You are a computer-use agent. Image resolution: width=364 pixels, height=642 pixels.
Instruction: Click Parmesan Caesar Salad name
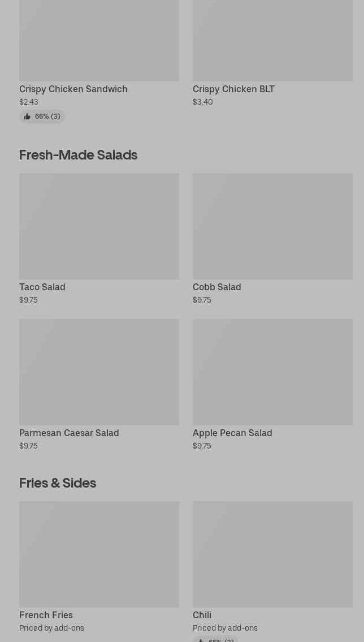point(69,433)
